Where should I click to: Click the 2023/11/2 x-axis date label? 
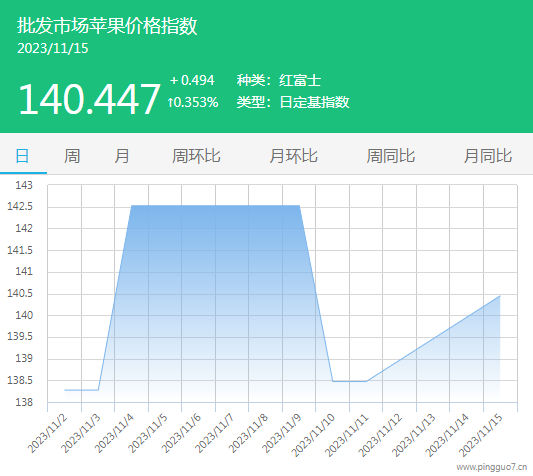(47, 433)
